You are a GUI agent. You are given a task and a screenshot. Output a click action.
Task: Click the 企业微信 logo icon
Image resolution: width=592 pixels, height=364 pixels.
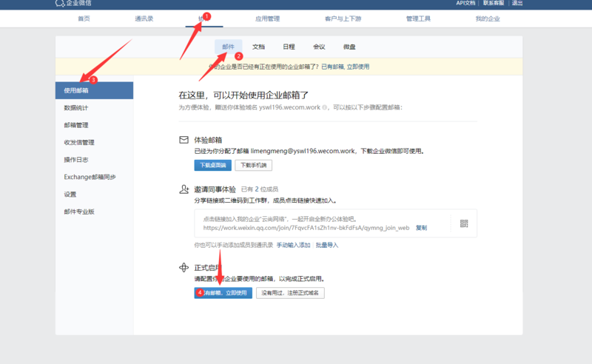[60, 3]
